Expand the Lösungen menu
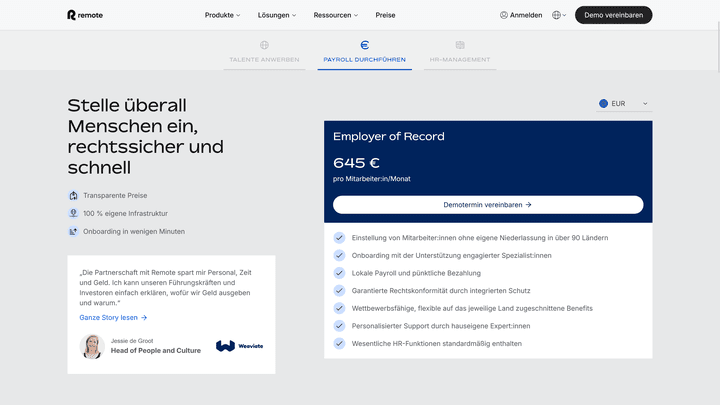 pyautogui.click(x=276, y=15)
